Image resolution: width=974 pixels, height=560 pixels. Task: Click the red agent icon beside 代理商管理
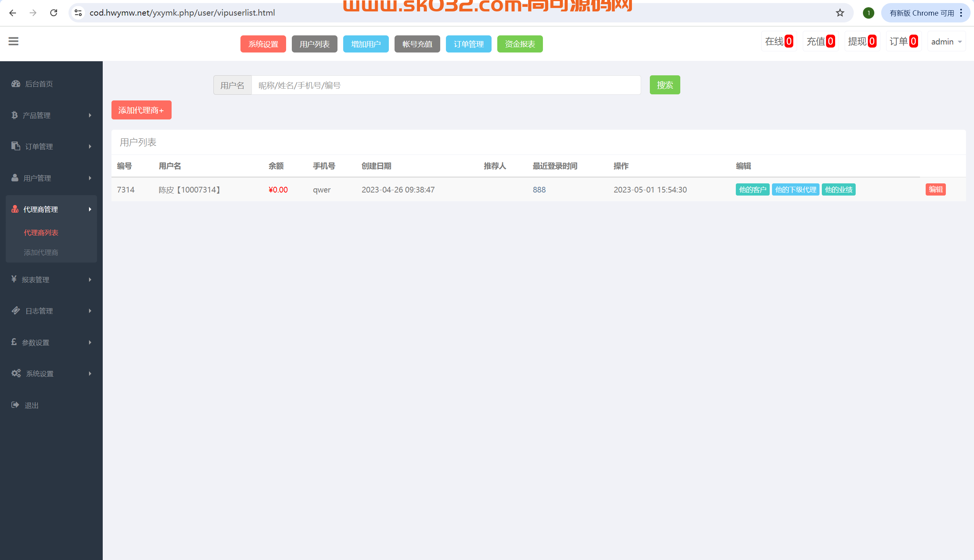point(14,209)
